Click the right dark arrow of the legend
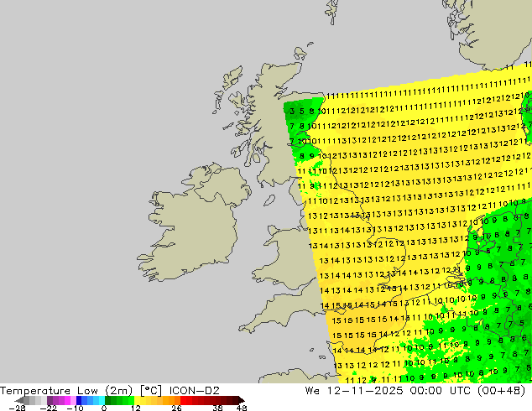 point(242,400)
